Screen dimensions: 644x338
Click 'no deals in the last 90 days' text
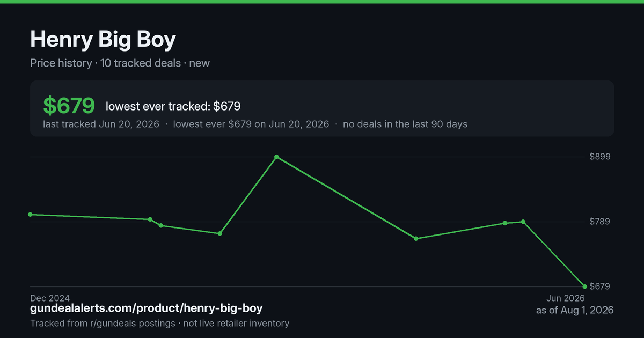coord(405,124)
